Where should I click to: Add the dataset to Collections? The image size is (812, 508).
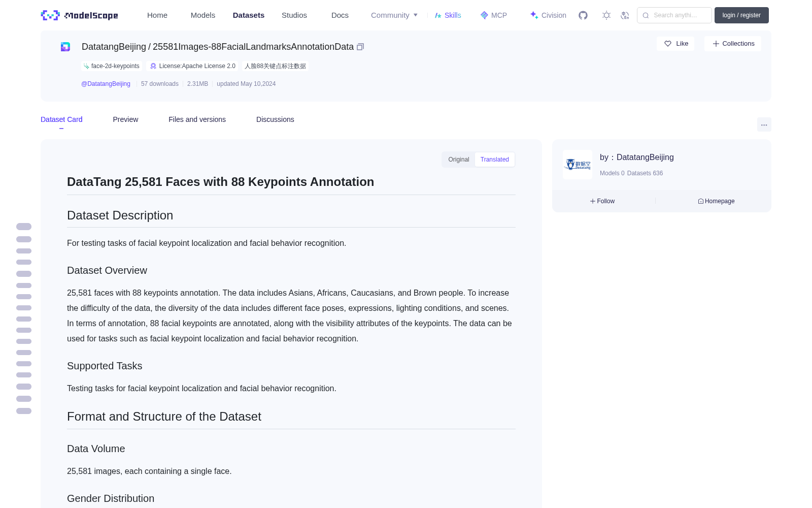(733, 44)
